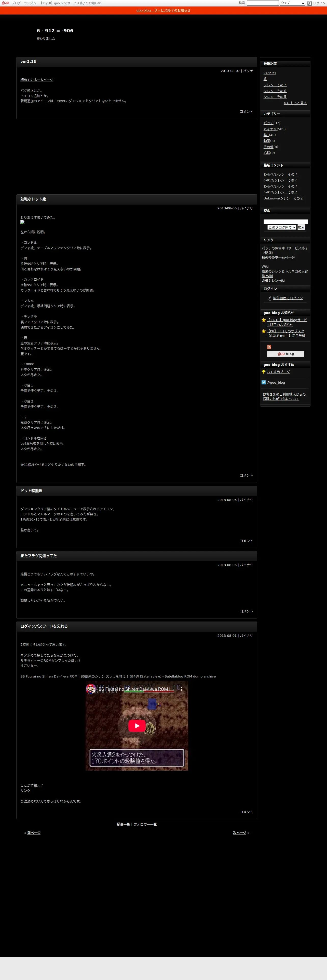Click コメント under the ログインパスワードを忘れる post
This screenshot has height=980, width=327.
pos(246,812)
